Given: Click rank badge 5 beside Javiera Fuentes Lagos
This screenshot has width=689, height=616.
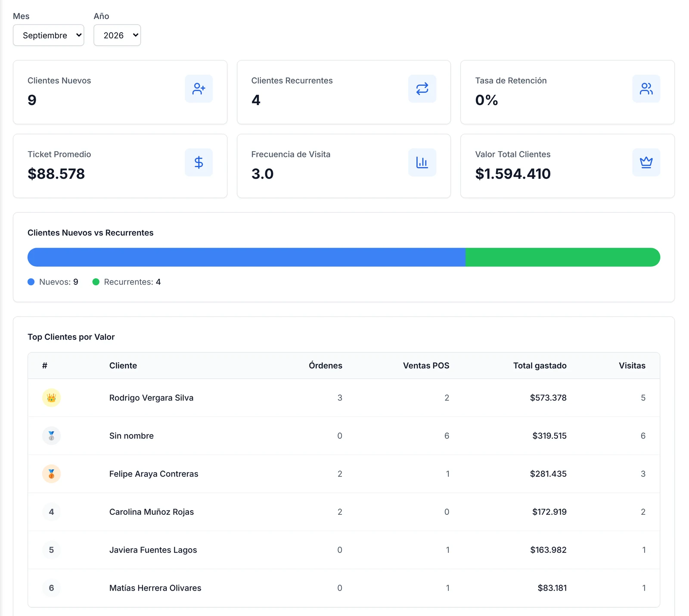Looking at the screenshot, I should [x=51, y=550].
